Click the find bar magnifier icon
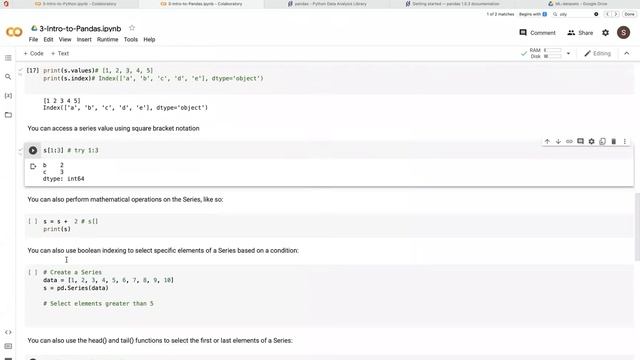This screenshot has height=360, width=640. 555,14
